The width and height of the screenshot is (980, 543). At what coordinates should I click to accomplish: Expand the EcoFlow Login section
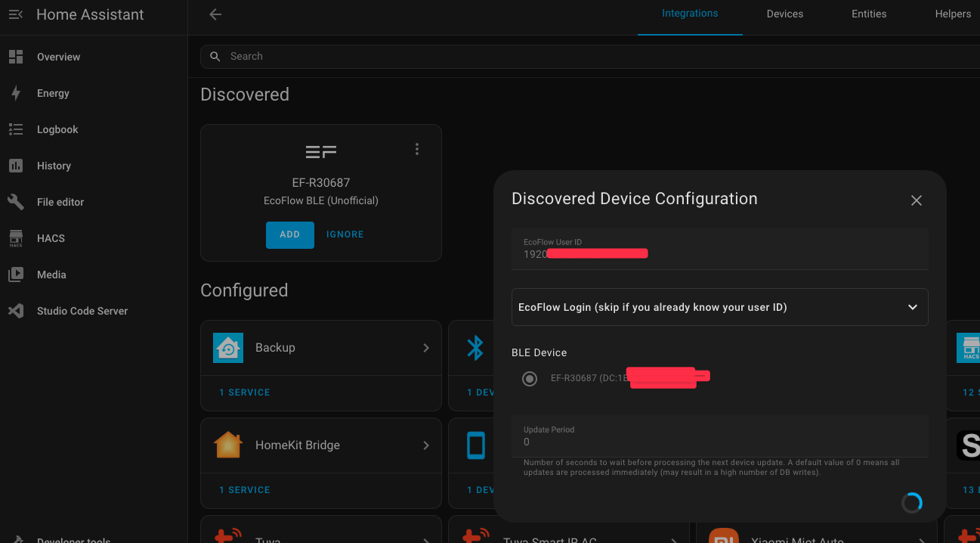point(719,307)
